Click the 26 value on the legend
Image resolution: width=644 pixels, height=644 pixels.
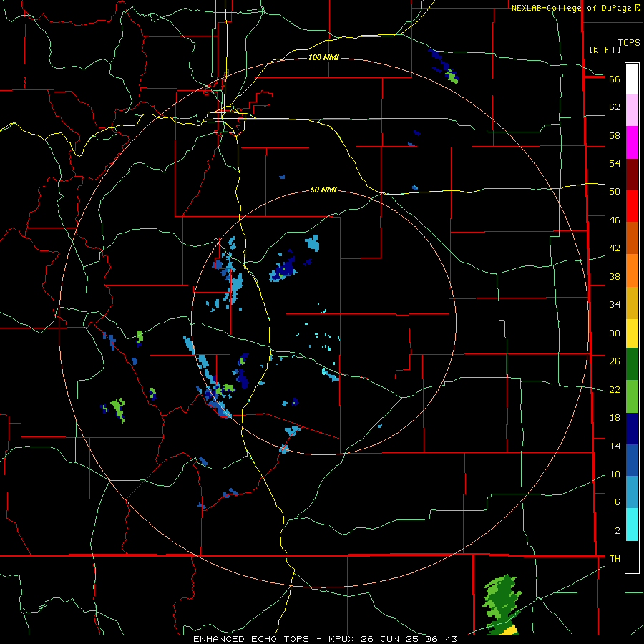click(615, 361)
